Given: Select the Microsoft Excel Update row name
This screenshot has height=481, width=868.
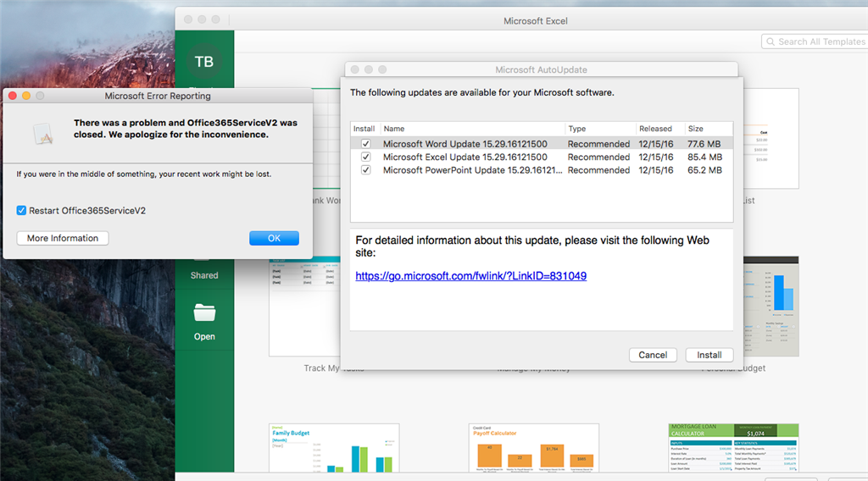Looking at the screenshot, I should [465, 157].
